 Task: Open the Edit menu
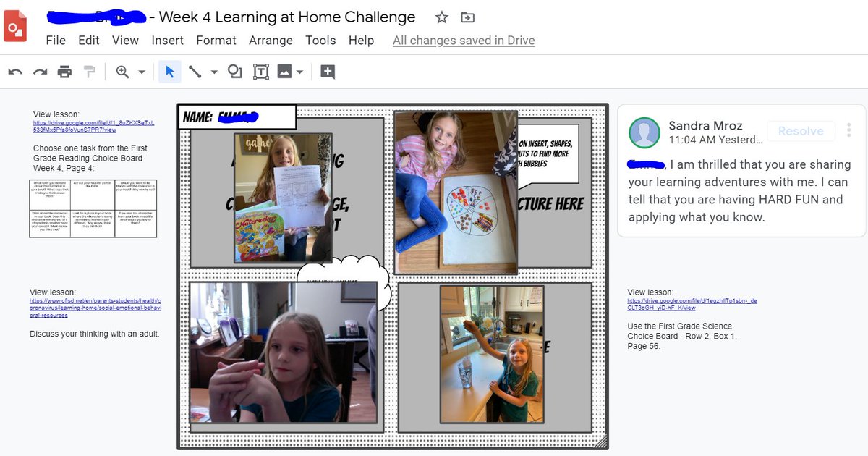pyautogui.click(x=89, y=41)
